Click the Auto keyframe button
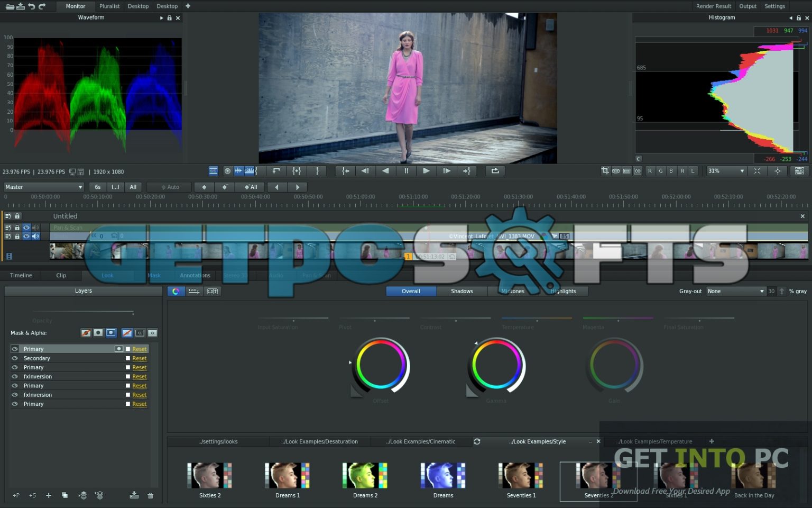This screenshot has width=812, height=508. pyautogui.click(x=169, y=187)
